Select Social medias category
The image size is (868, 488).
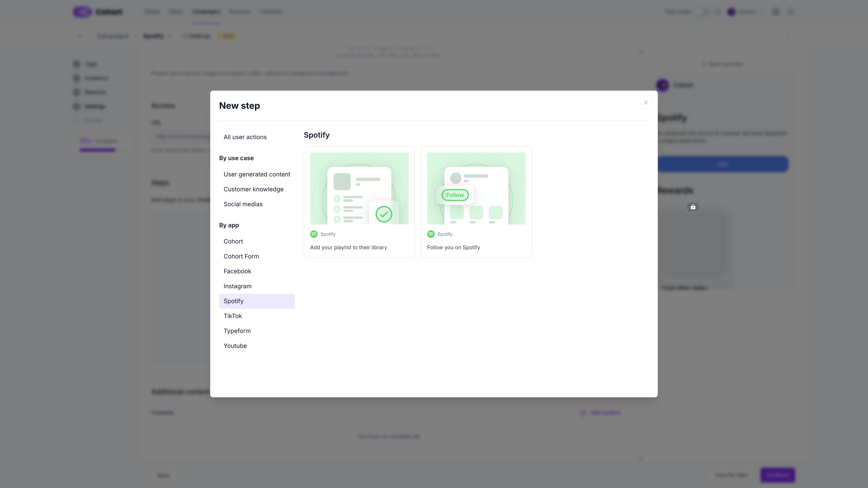(243, 204)
